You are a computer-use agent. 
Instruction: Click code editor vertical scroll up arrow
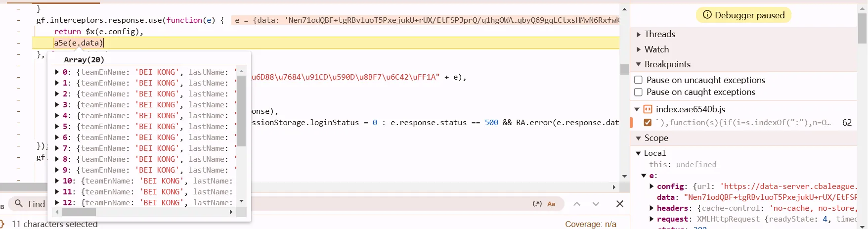pos(624,9)
